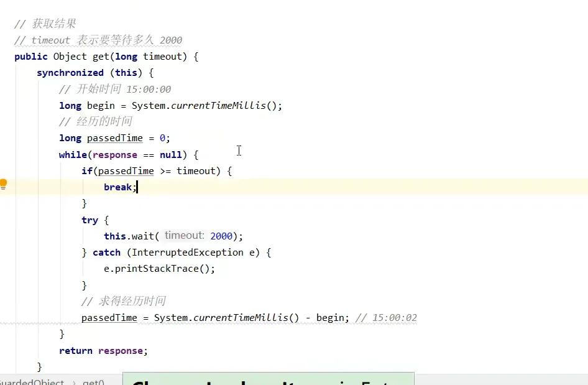This screenshot has width=588, height=385.
Task: Click the synchronized keyword
Action: click(70, 72)
